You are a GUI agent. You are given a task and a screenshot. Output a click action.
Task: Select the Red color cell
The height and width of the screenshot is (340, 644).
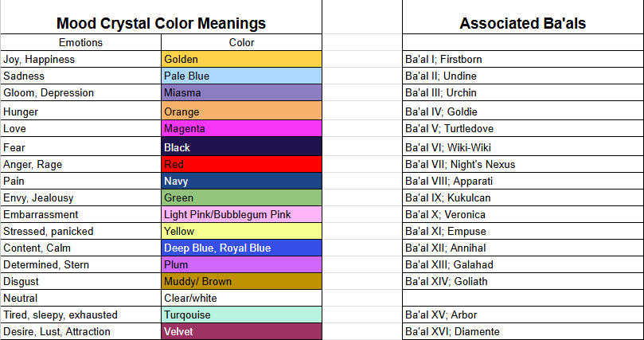(241, 164)
